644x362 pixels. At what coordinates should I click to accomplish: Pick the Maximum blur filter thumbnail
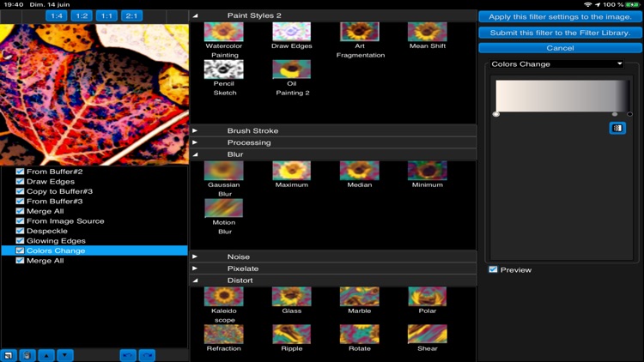[x=292, y=171]
